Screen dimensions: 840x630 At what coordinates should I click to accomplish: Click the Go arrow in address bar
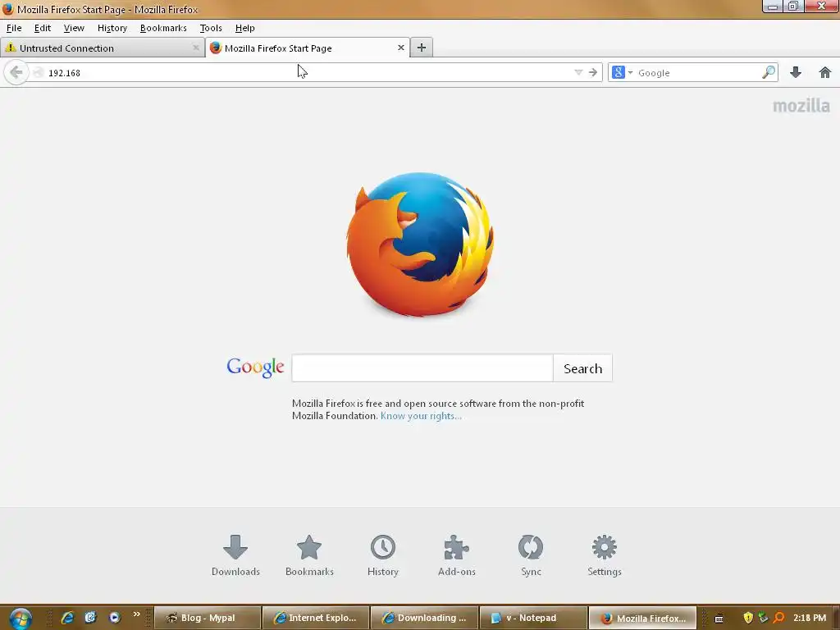[x=592, y=72]
